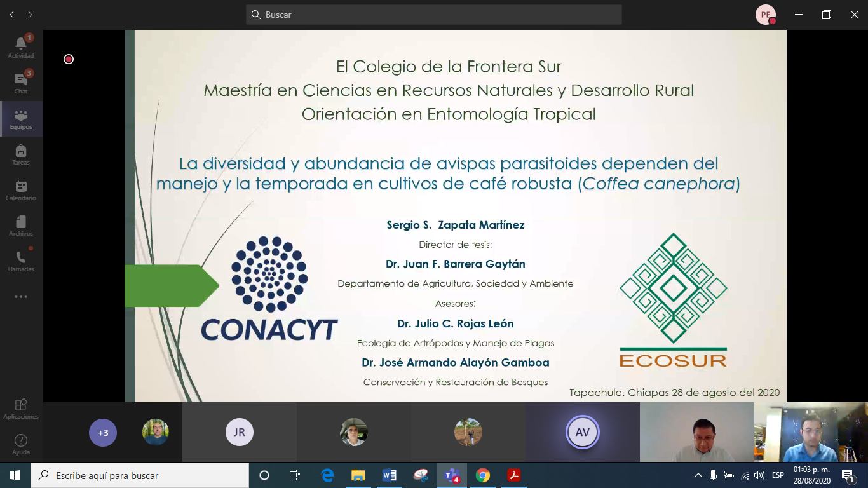The width and height of the screenshot is (868, 488).
Task: Select the JR participant tile
Action: (240, 432)
